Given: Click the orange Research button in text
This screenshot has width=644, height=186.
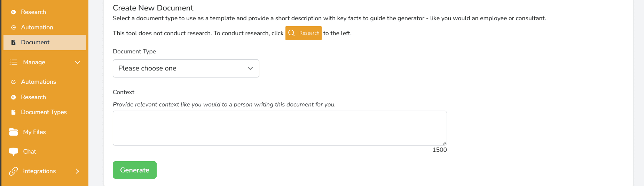Looking at the screenshot, I should 304,33.
